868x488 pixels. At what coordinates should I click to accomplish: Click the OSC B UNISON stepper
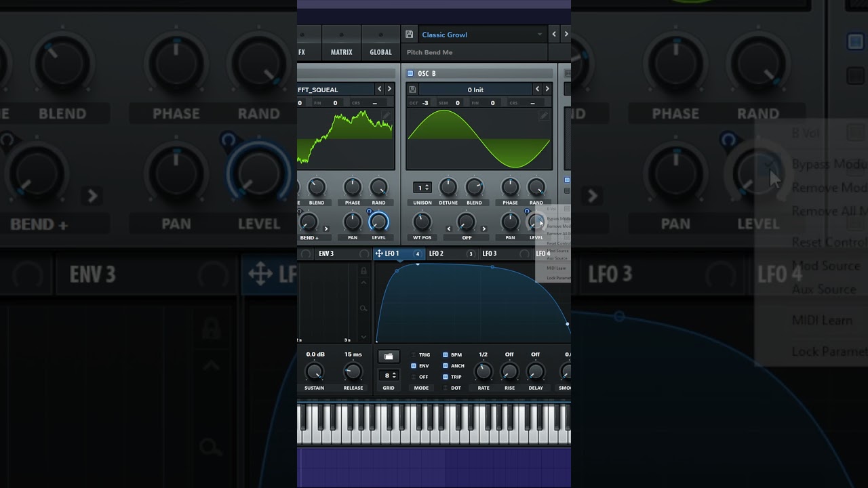click(x=422, y=187)
